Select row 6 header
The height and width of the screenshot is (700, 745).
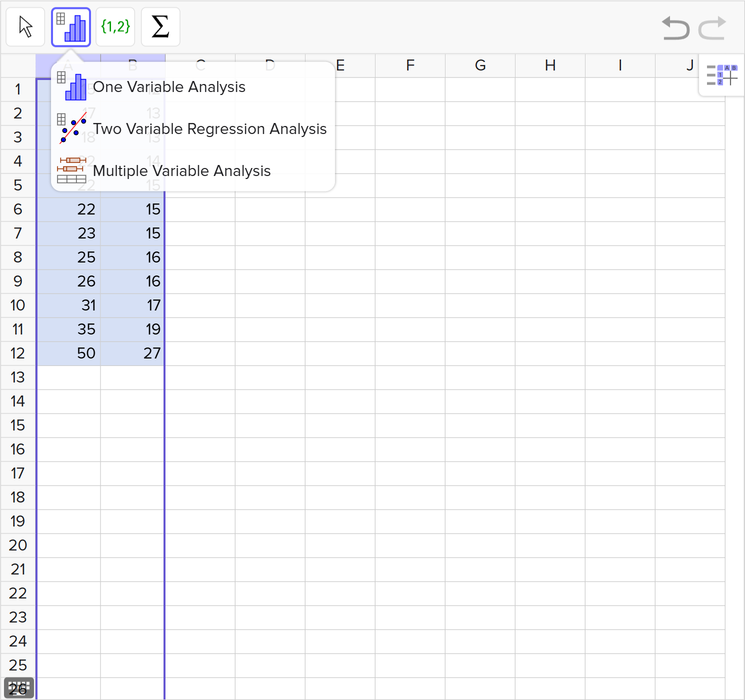[18, 209]
